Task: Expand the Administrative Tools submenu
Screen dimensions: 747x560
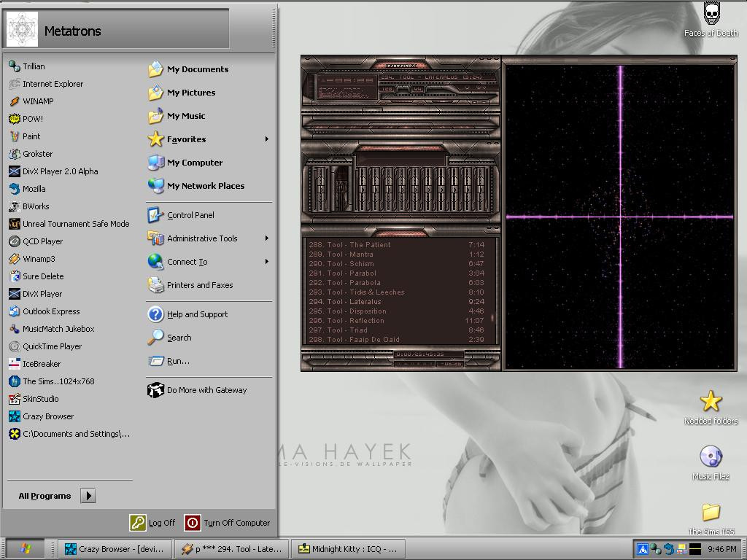Action: tap(267, 238)
